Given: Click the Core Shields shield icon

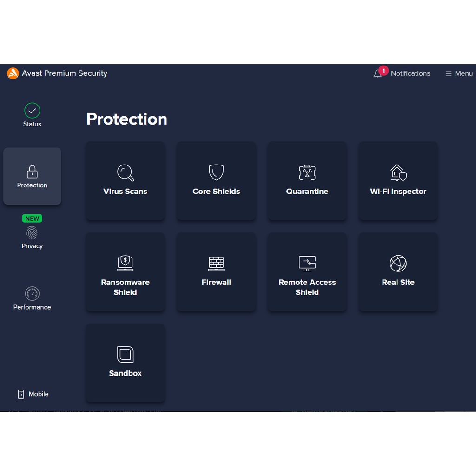Looking at the screenshot, I should tap(216, 172).
